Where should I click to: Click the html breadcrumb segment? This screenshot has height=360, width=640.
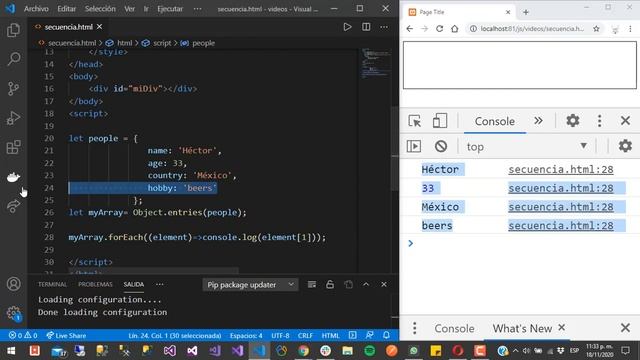coord(124,43)
